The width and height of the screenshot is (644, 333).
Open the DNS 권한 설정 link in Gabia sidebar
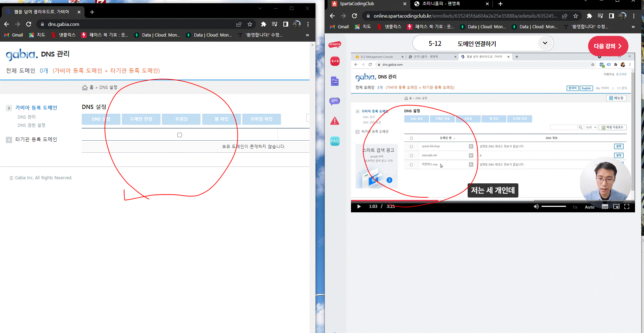[31, 125]
